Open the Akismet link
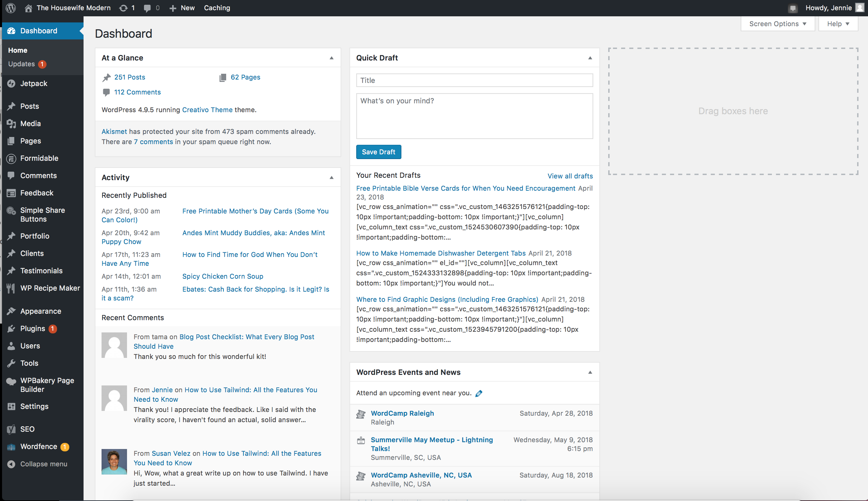Viewport: 868px width, 501px height. (x=114, y=132)
